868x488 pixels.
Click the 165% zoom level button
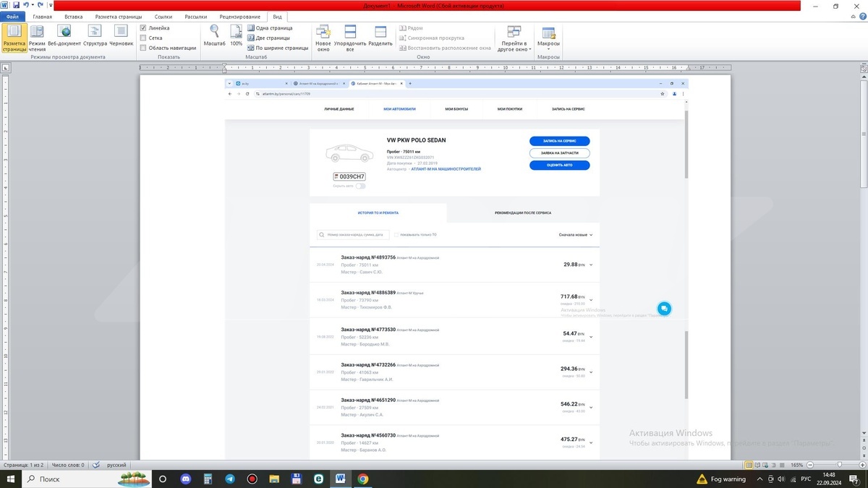(796, 465)
